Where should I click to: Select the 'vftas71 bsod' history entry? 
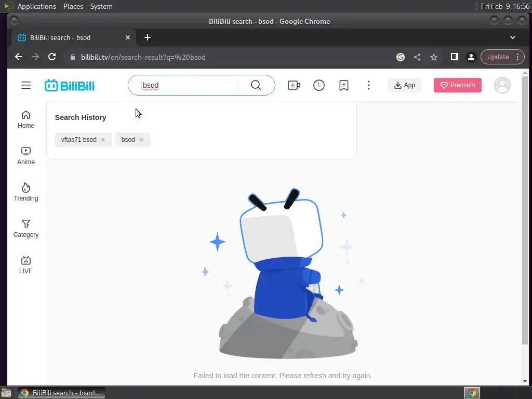click(79, 140)
